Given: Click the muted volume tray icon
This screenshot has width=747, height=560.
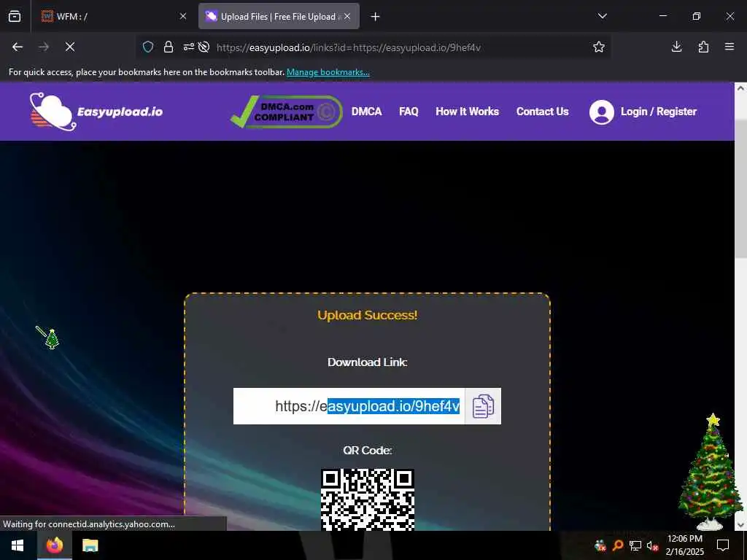Looking at the screenshot, I should point(652,545).
